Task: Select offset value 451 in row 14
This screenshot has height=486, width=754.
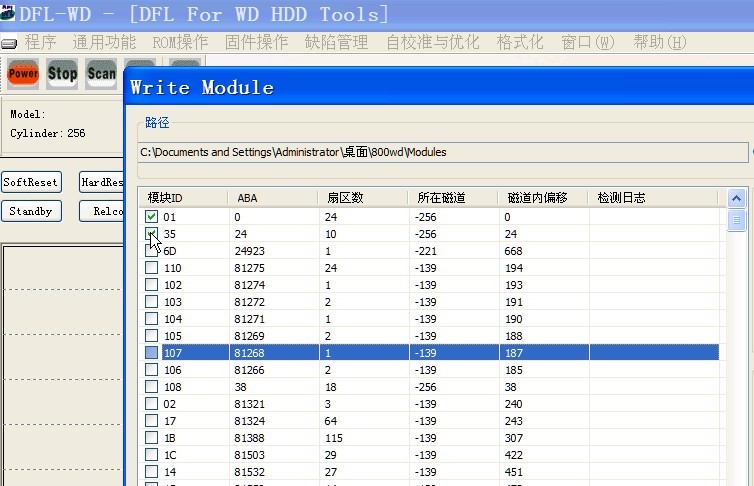Action: pyautogui.click(x=514, y=472)
